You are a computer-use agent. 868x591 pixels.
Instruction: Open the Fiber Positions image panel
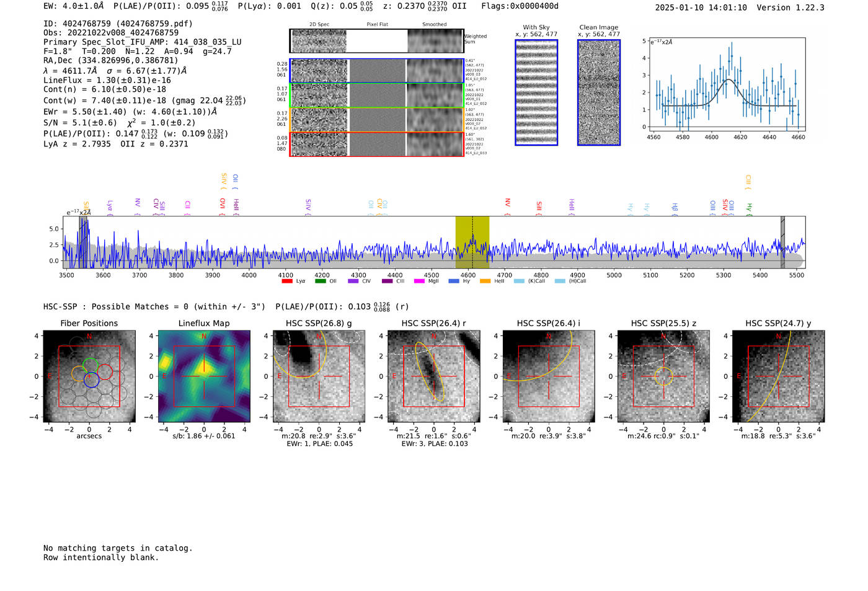pos(89,376)
